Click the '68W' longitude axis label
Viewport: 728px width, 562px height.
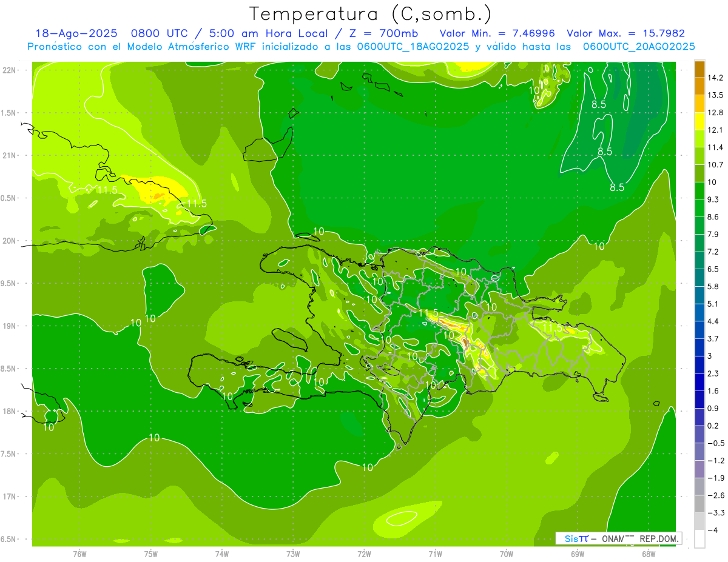point(649,554)
